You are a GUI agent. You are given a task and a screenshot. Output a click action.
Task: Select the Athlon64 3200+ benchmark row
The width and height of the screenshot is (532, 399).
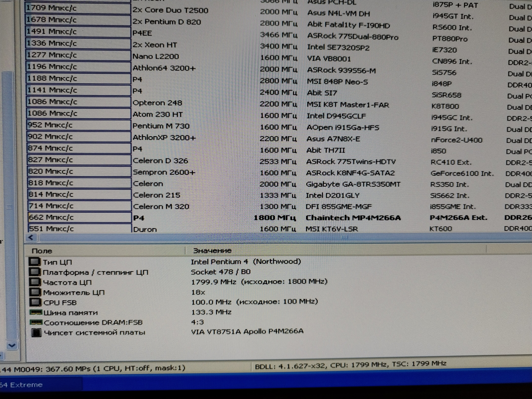(164, 68)
